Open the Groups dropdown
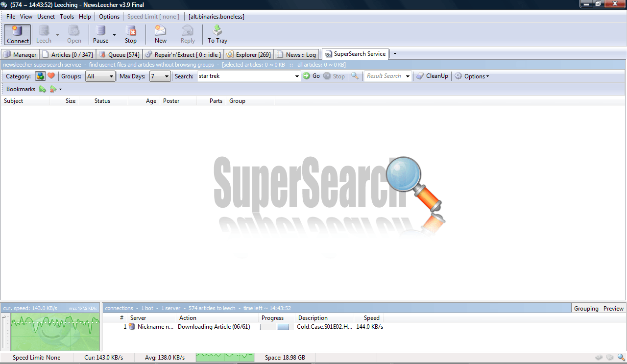627x364 pixels. 100,76
